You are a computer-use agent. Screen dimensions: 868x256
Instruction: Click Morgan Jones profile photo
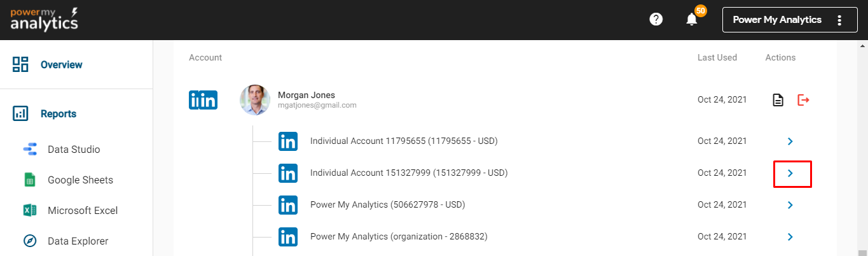click(255, 100)
